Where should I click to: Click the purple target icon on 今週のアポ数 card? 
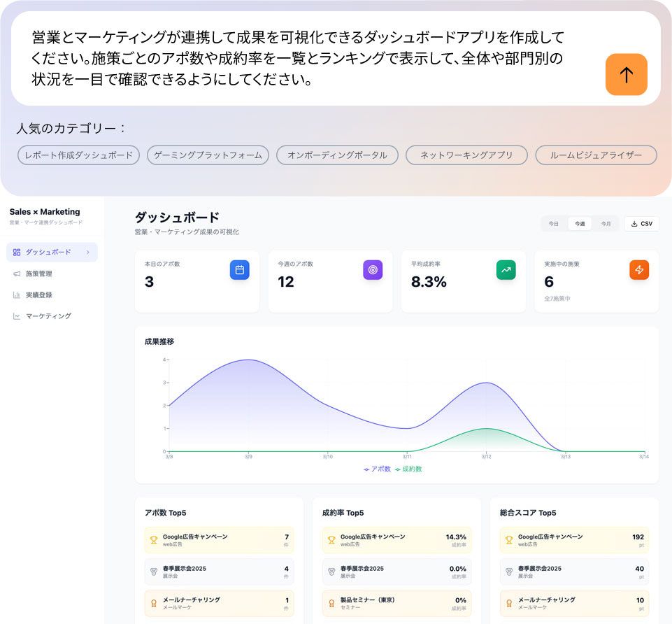click(373, 269)
